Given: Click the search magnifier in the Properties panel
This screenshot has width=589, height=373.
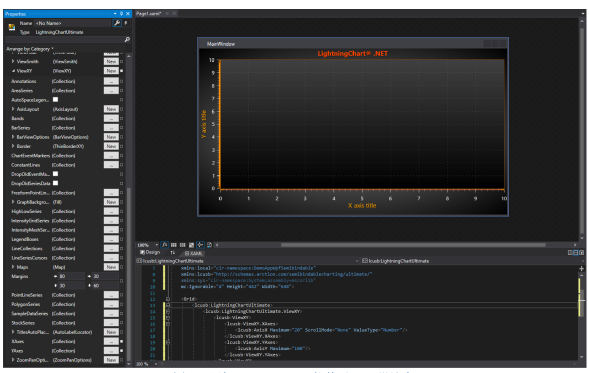Looking at the screenshot, I should [127, 39].
